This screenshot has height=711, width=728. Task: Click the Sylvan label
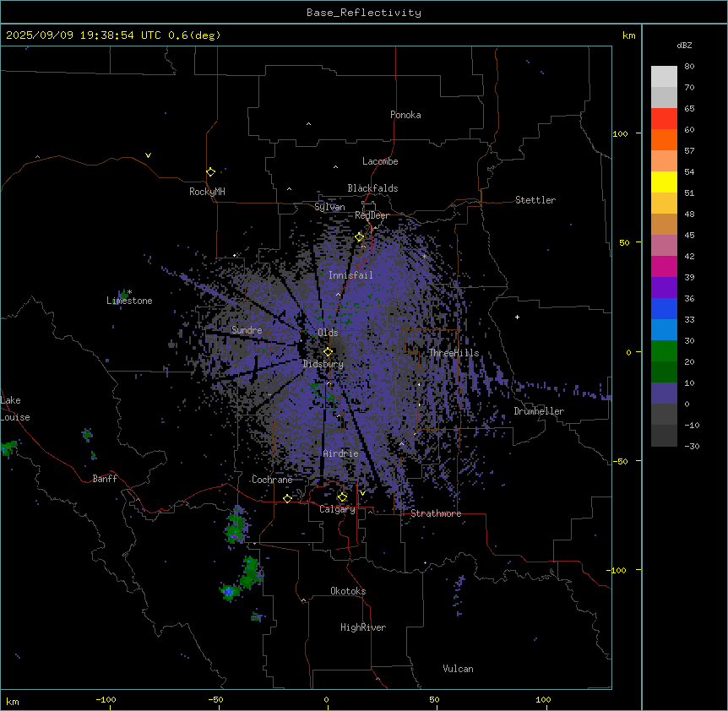(329, 207)
